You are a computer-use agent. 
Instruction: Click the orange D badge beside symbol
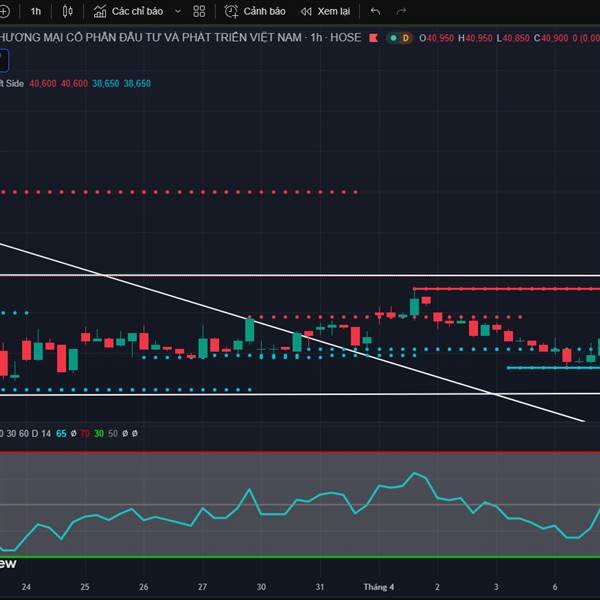(x=406, y=38)
